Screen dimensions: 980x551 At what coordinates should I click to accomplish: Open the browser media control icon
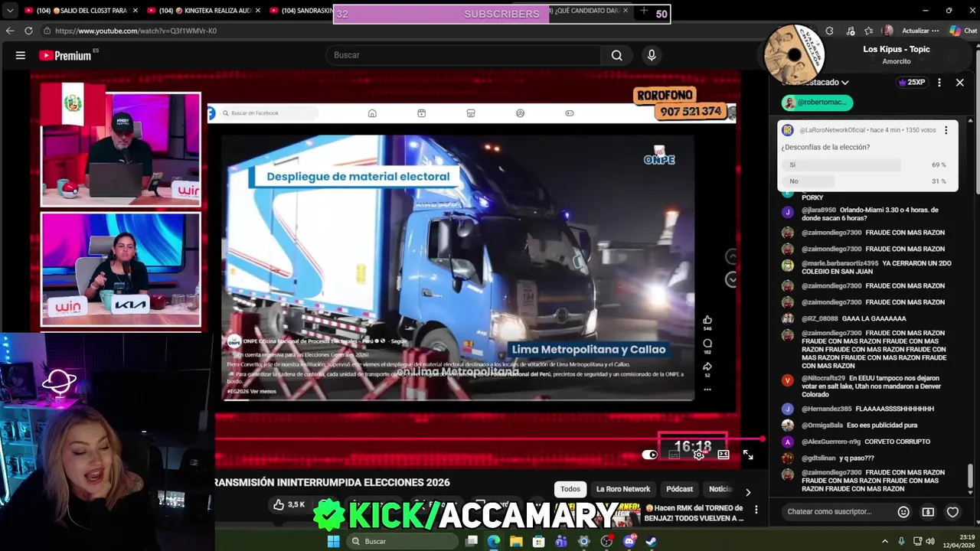(850, 31)
